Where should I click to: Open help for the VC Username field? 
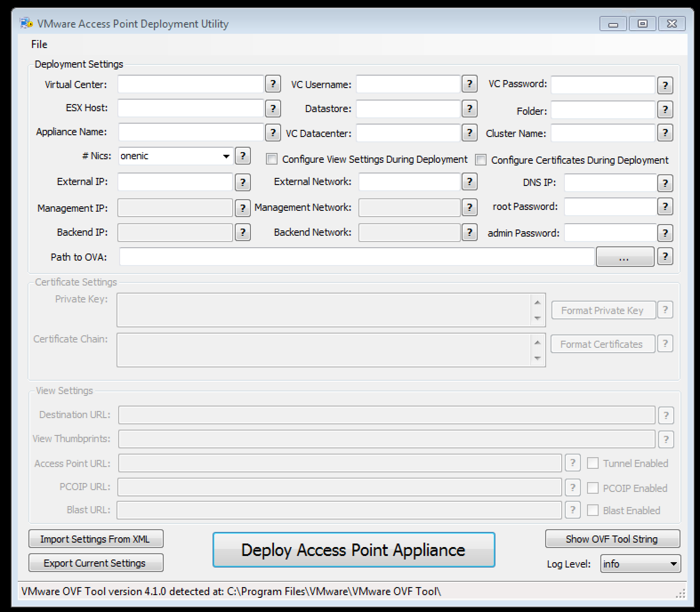point(469,84)
